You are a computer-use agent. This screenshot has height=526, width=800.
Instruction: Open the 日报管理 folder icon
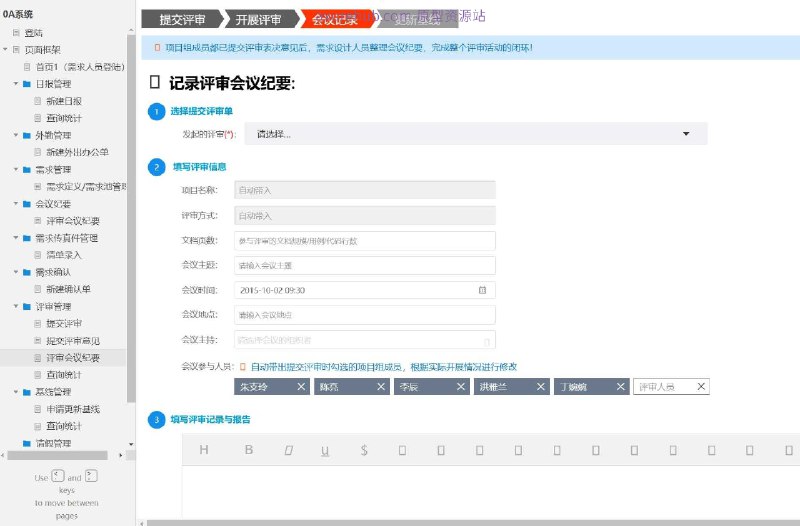pos(27,84)
